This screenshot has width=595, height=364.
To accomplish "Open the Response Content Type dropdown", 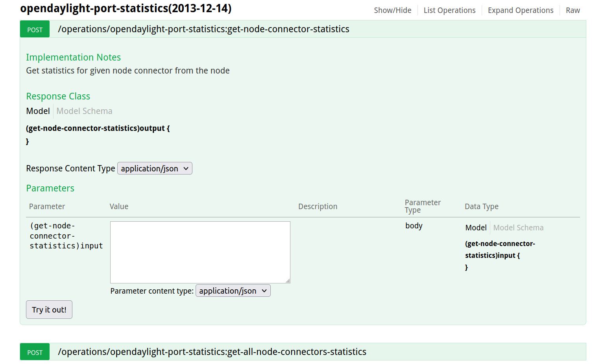I will 155,169.
